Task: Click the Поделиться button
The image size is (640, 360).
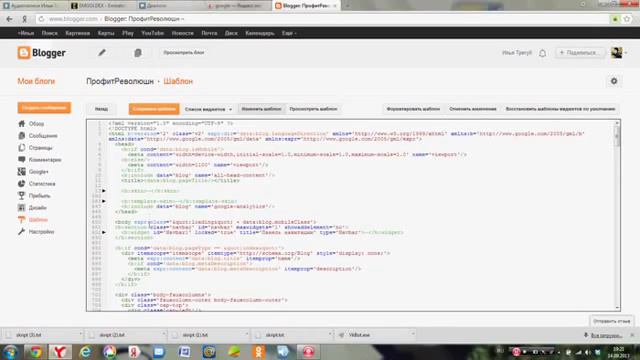Action: (580, 53)
